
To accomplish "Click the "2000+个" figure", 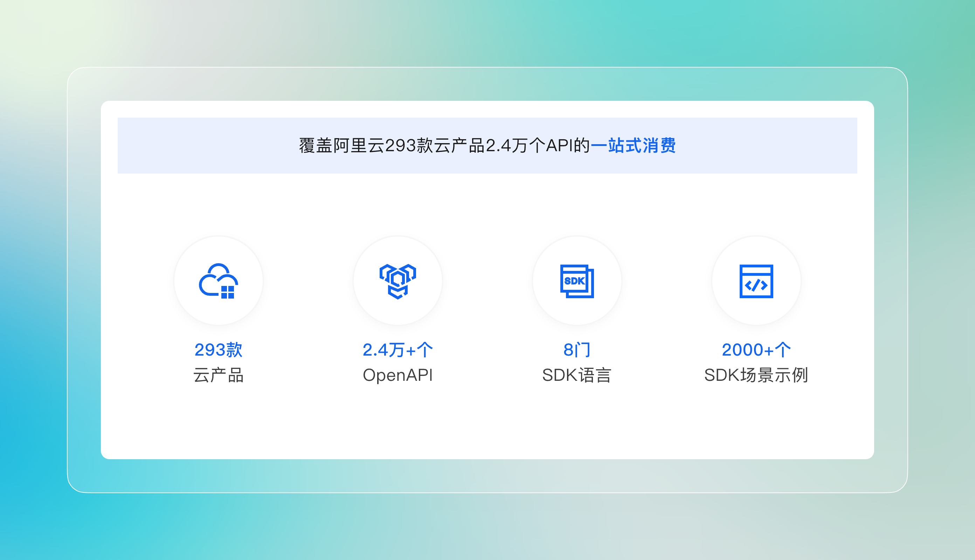I will (756, 350).
